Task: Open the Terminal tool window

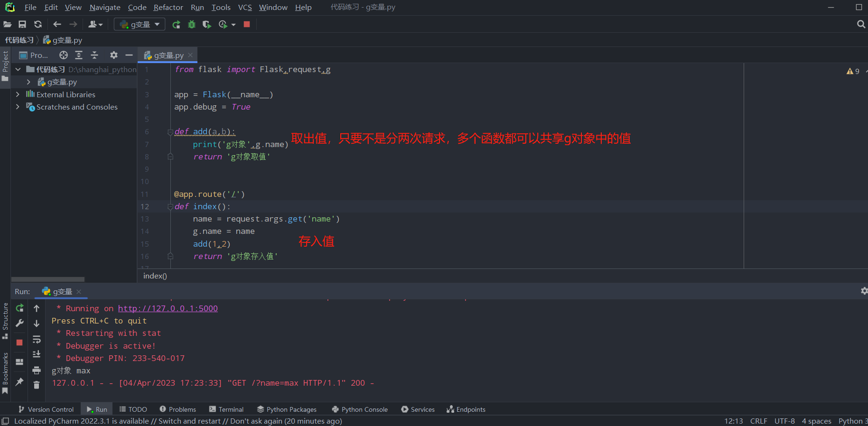Action: point(226,409)
